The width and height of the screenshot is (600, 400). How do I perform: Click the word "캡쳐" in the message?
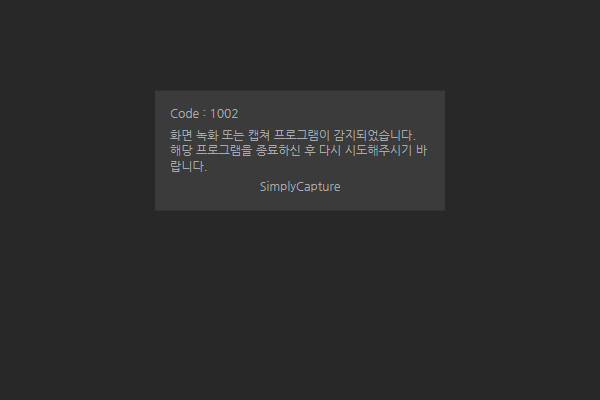pyautogui.click(x=259, y=135)
